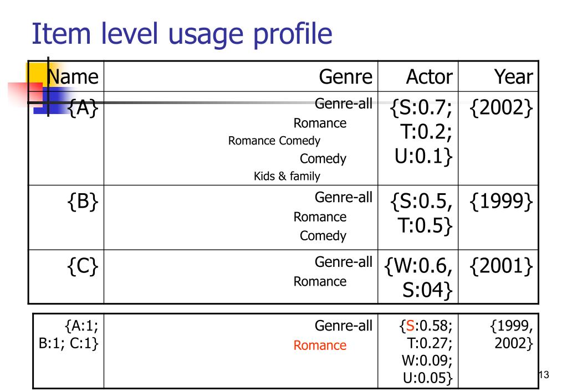Click the {W:0.6, S:04} actor cell

[x=418, y=278]
